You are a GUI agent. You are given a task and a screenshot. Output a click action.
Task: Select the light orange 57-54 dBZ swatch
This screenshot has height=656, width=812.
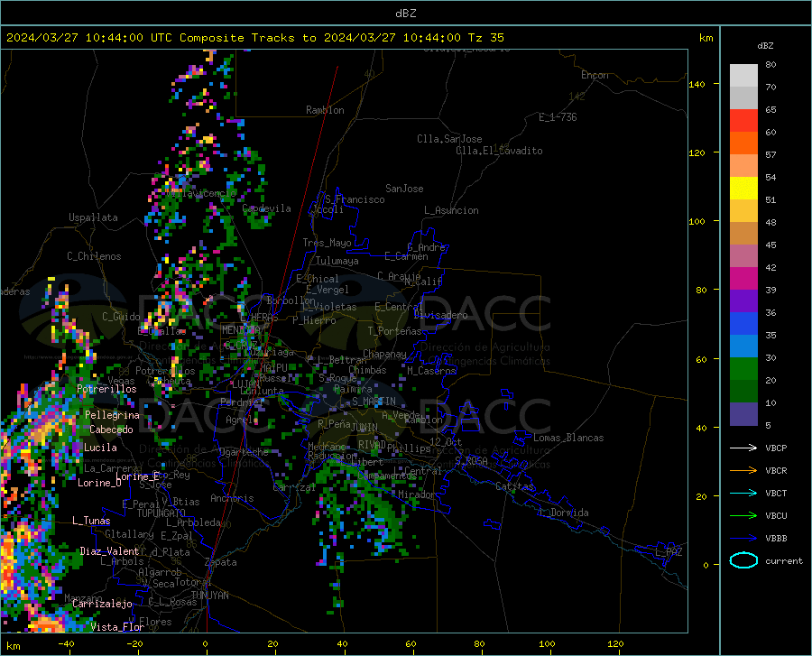click(x=743, y=166)
